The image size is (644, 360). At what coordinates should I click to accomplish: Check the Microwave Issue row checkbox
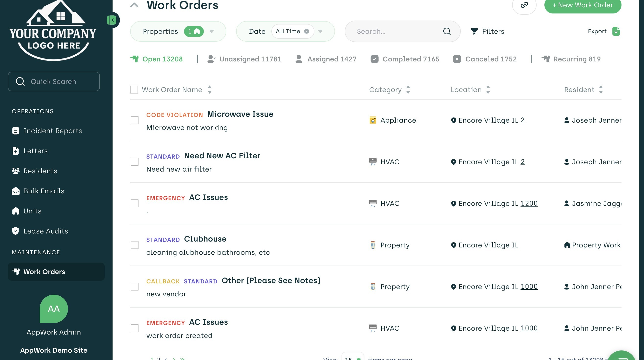click(x=135, y=120)
